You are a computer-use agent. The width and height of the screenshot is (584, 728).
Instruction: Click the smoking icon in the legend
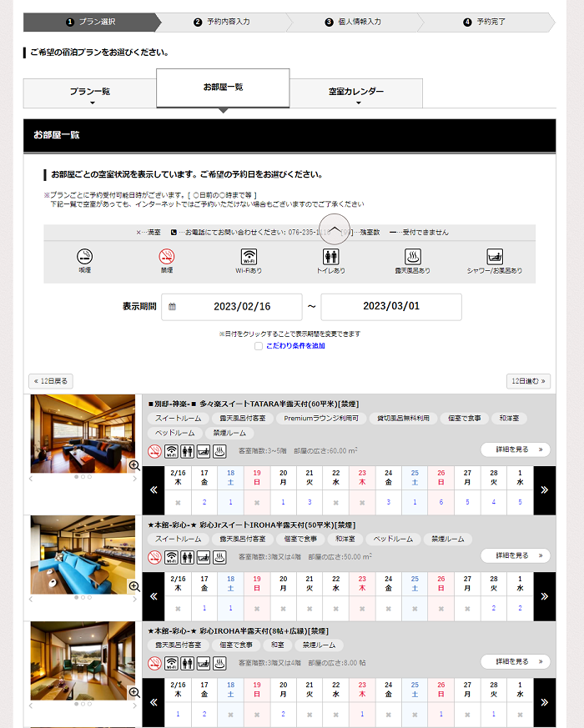pos(84,256)
